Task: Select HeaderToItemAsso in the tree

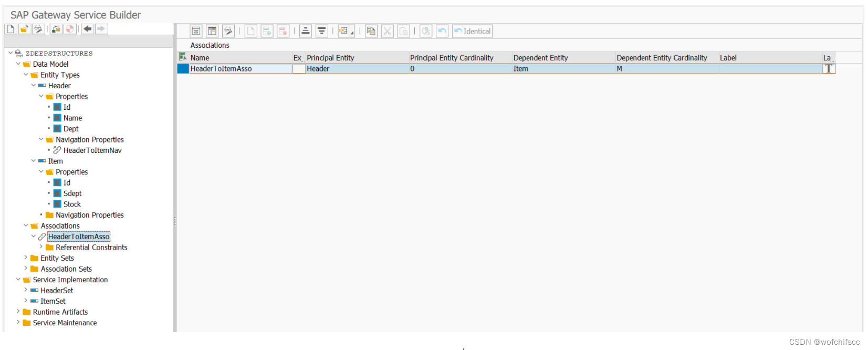Action: point(79,236)
